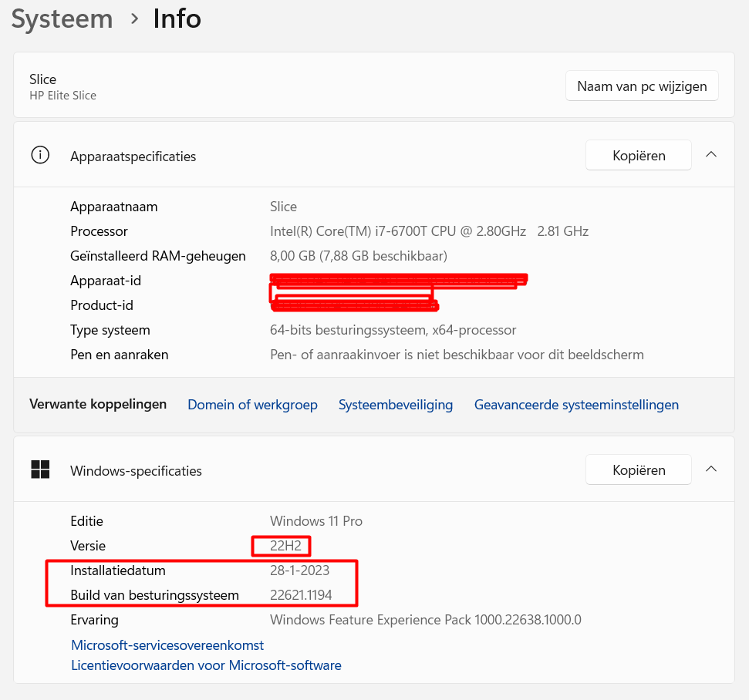
Task: Click the build number 22621.1194
Action: [x=300, y=595]
